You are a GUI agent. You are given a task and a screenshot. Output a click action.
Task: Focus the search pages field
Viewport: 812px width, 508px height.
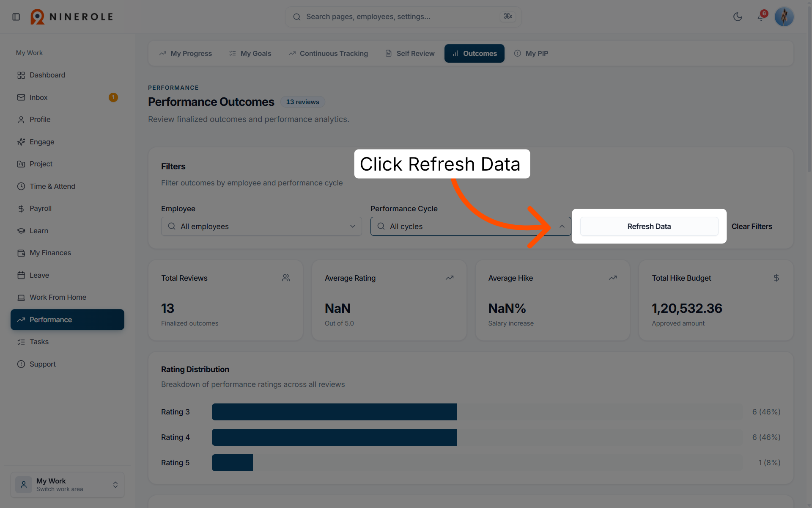coord(403,17)
